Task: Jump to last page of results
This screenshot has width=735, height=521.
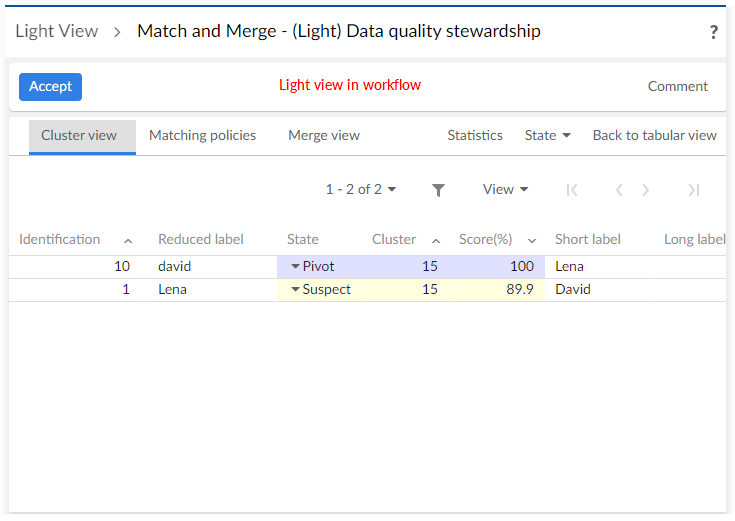Action: tap(693, 190)
